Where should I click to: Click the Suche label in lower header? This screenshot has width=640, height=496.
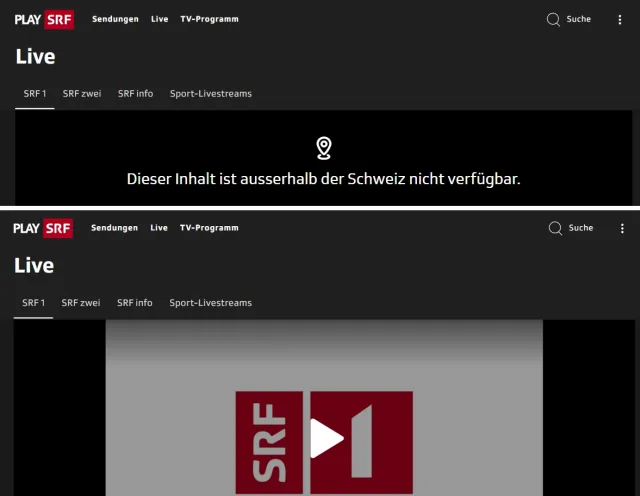pos(581,228)
